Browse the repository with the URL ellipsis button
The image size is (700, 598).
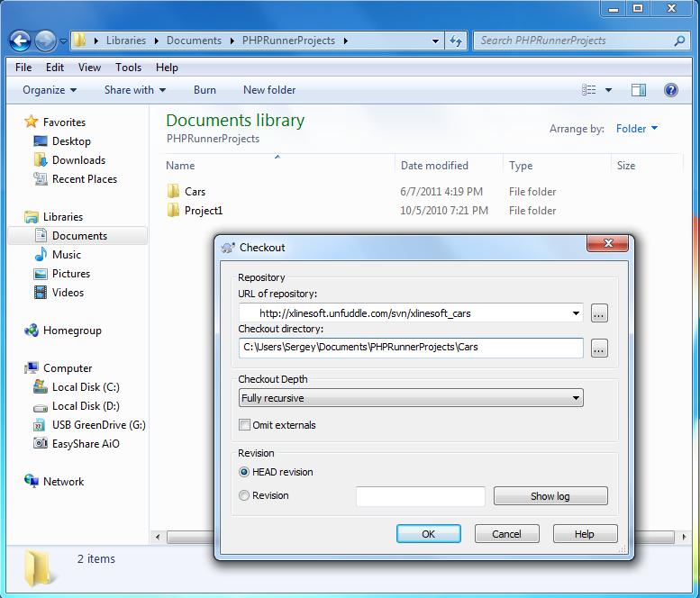pos(599,313)
